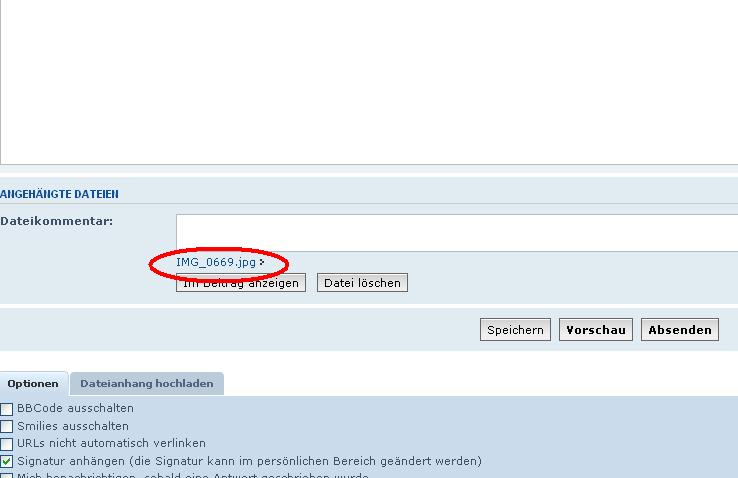Click the 'ANGEHÄNGTE DATEIEN' section heading
This screenshot has height=478, width=738.
[x=59, y=194]
